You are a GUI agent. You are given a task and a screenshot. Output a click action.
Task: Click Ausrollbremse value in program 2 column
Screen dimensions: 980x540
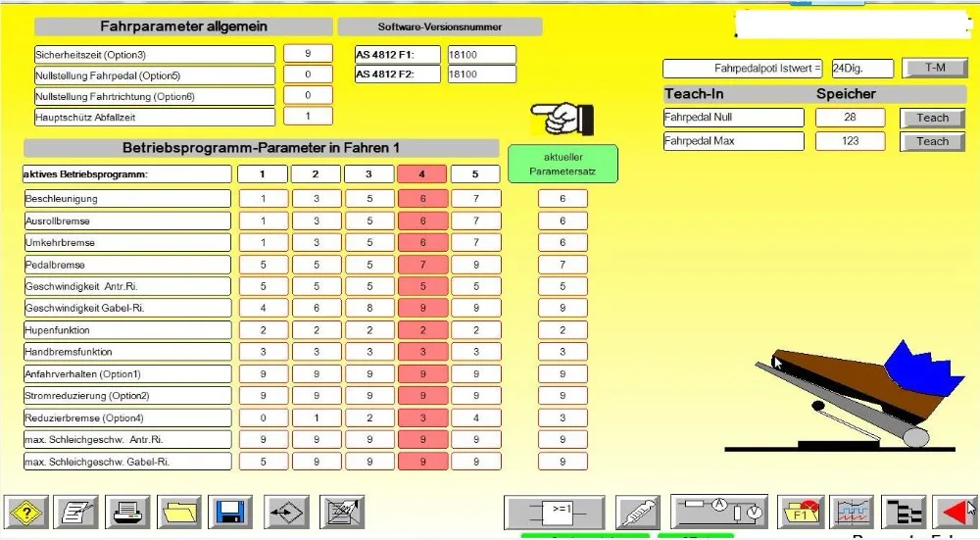[x=317, y=221]
